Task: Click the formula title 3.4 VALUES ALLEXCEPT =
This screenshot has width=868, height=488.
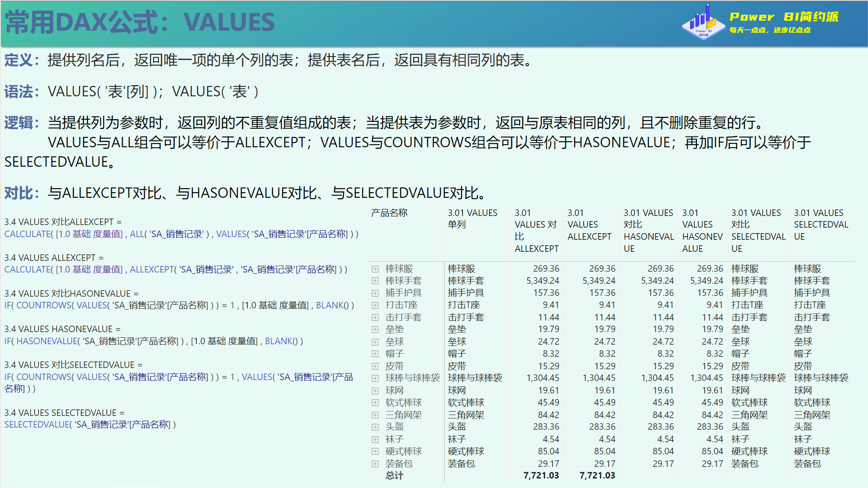Action: click(x=54, y=258)
